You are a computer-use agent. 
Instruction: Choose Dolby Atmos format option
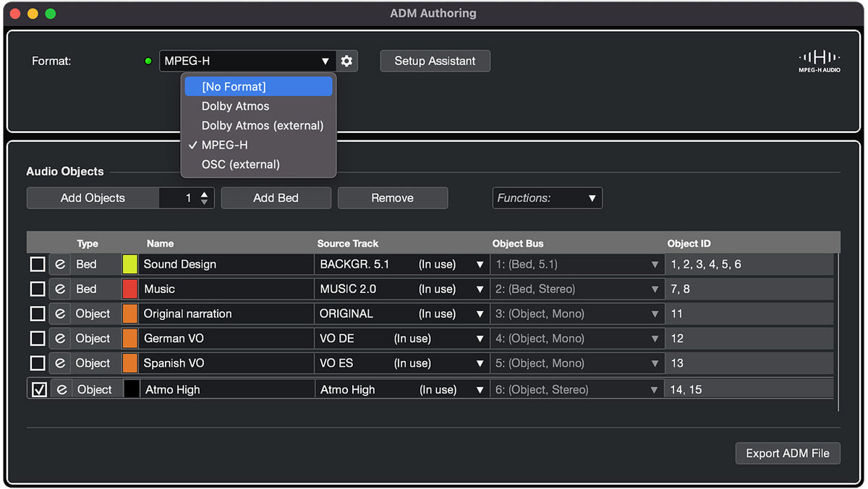258,106
